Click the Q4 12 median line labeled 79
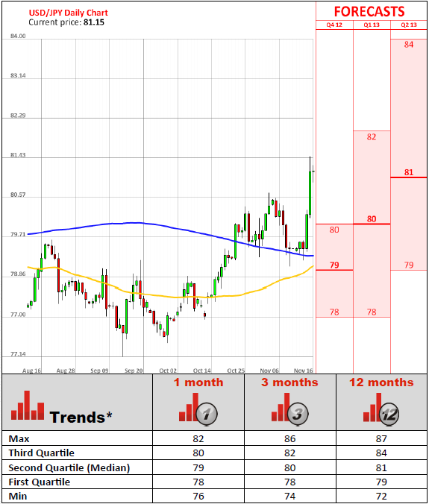This screenshot has width=429, height=504. [334, 270]
